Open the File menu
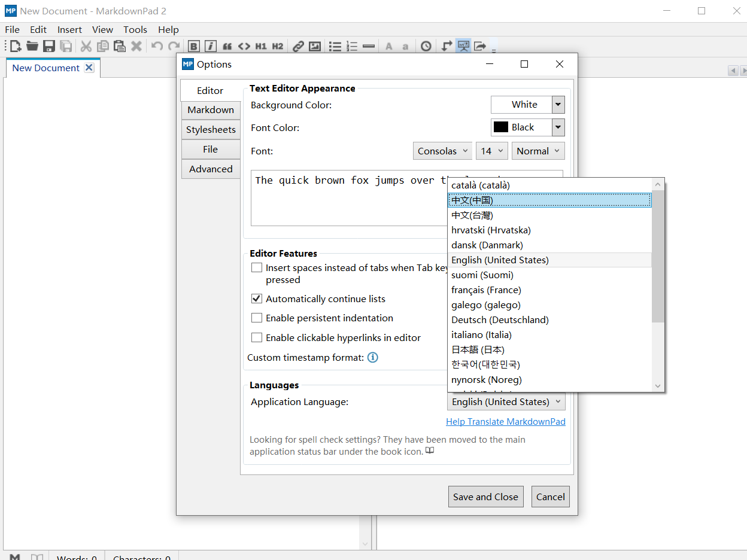The height and width of the screenshot is (560, 747). [12, 29]
